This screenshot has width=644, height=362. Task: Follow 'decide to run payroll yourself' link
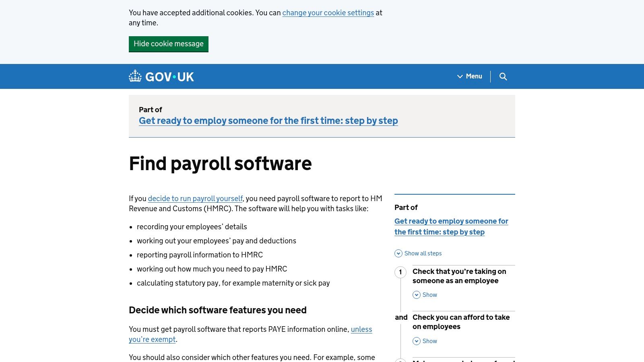click(x=195, y=198)
